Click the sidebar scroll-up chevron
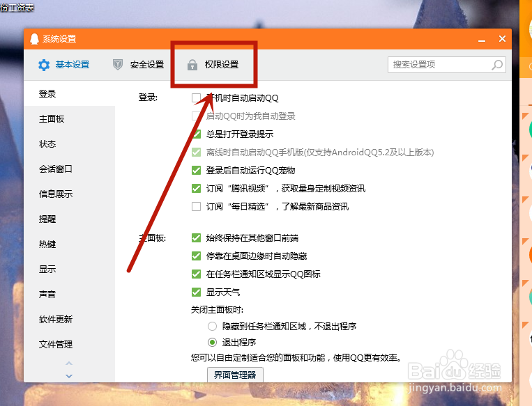The height and width of the screenshot is (406, 532). pos(69,364)
